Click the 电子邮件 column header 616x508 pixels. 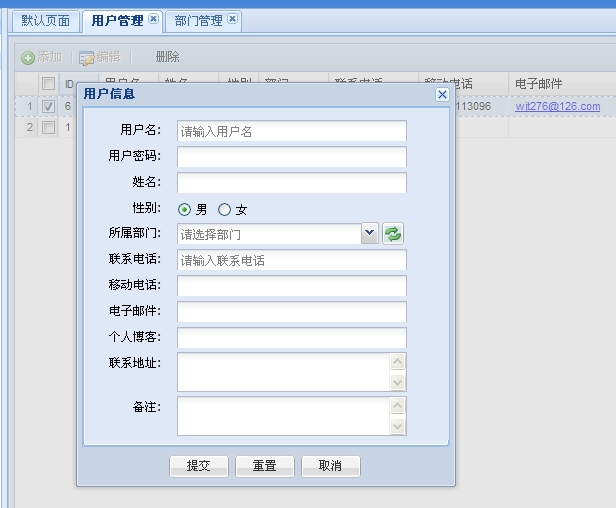(562, 84)
